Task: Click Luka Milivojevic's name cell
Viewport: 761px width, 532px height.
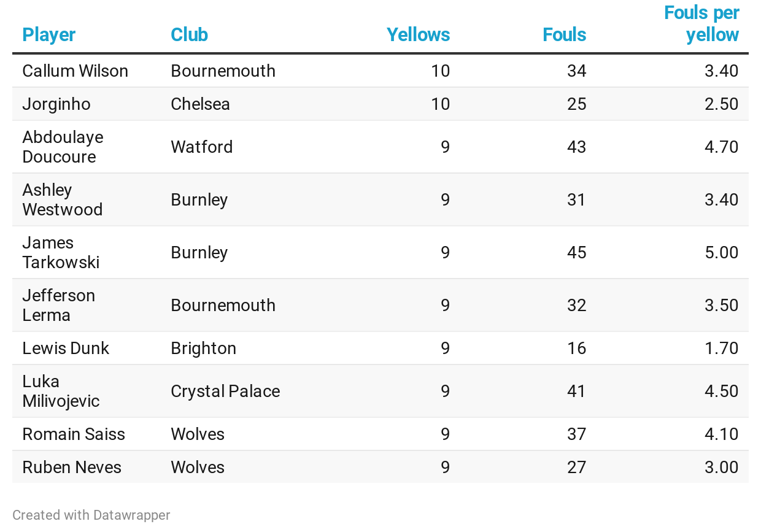Action: [x=61, y=391]
